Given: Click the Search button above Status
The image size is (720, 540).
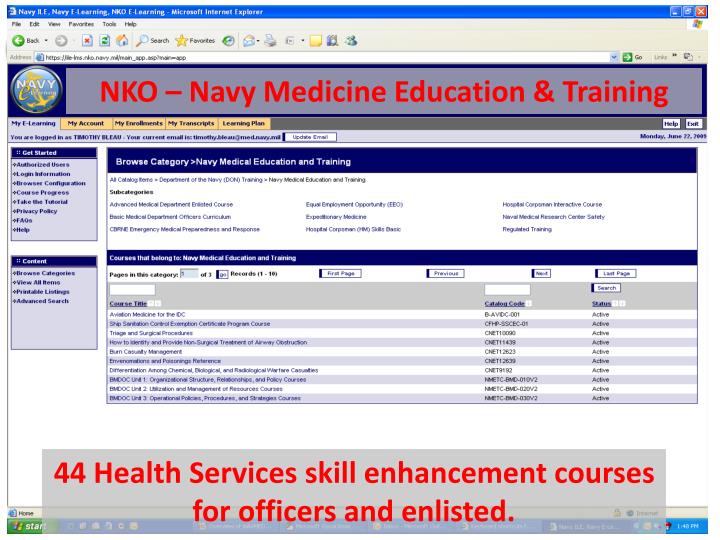Looking at the screenshot, I should pos(607,288).
